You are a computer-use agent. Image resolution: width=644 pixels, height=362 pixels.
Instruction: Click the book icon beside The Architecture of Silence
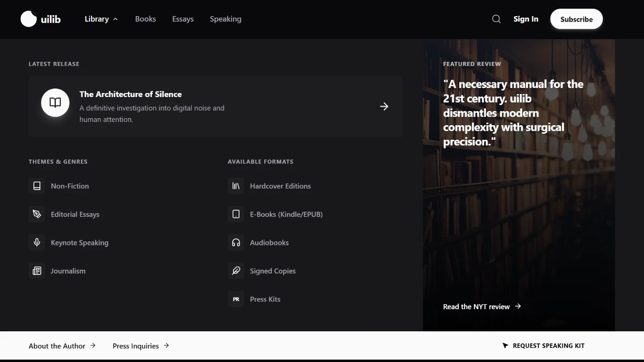[55, 102]
